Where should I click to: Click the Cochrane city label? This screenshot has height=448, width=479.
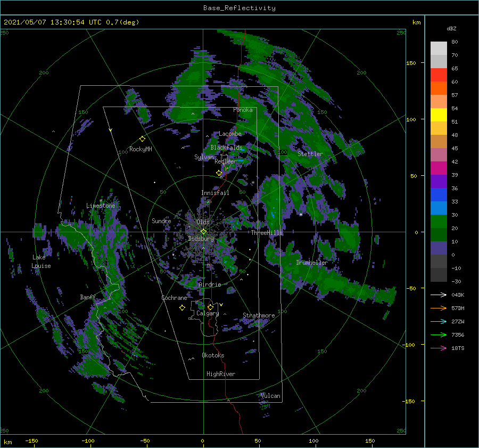click(x=174, y=298)
